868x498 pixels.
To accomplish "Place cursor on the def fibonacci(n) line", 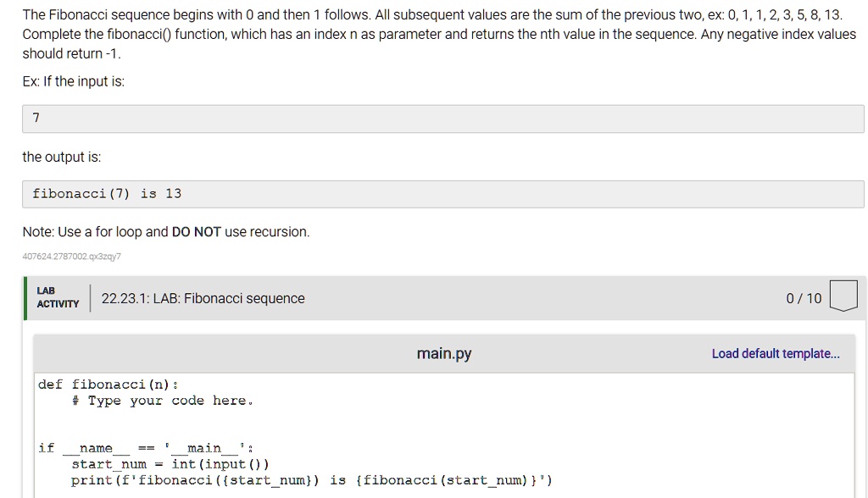I will [x=108, y=385].
